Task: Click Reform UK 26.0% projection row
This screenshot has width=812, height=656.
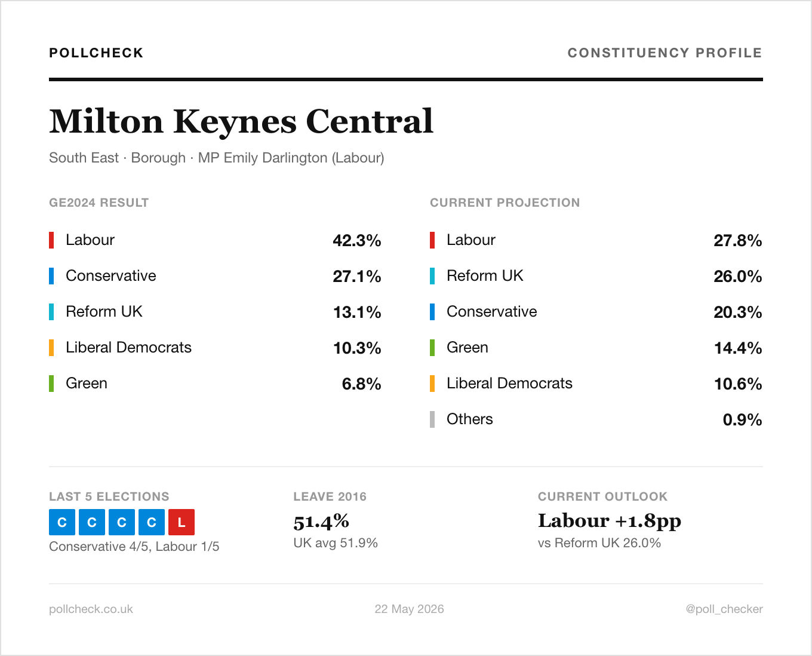Action: pyautogui.click(x=596, y=276)
